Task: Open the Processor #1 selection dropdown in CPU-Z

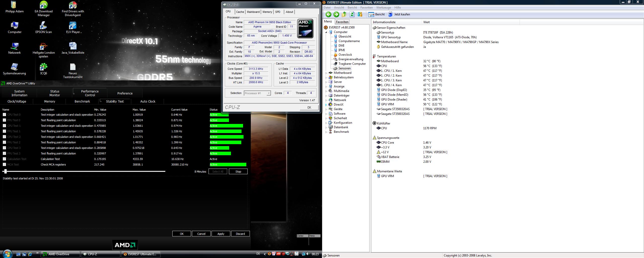Action: [257, 93]
